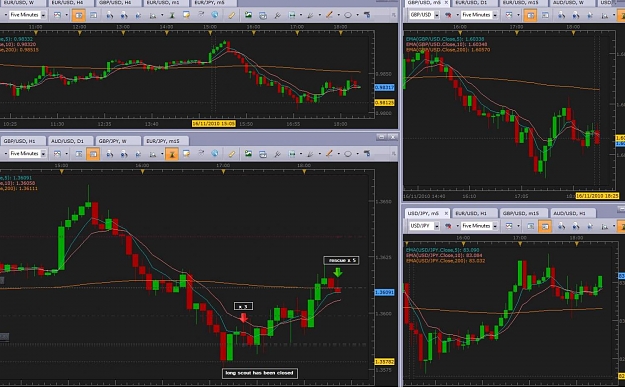Viewport: 625px width, 390px height.
Task: Click 'long scout has been closed' label
Action: pos(259,373)
